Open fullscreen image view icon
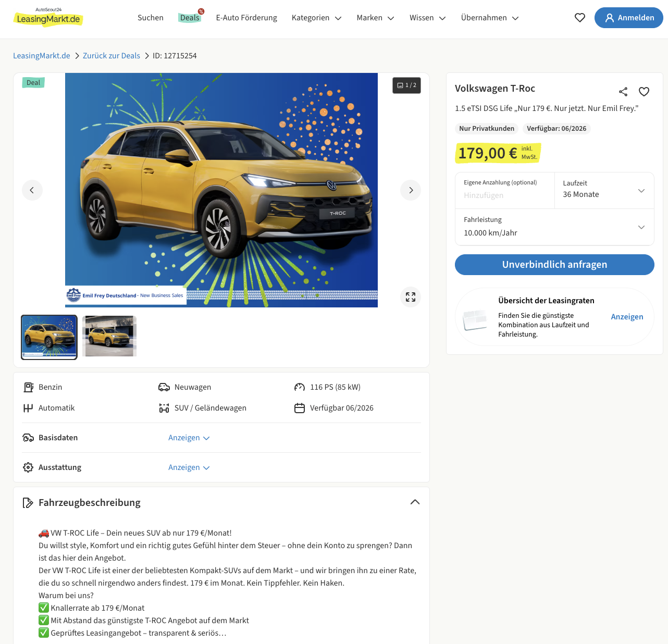The image size is (668, 644). [411, 297]
